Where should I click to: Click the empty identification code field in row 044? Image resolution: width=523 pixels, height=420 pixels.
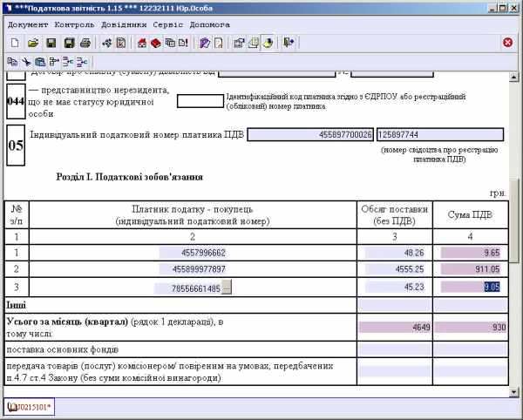tap(200, 101)
